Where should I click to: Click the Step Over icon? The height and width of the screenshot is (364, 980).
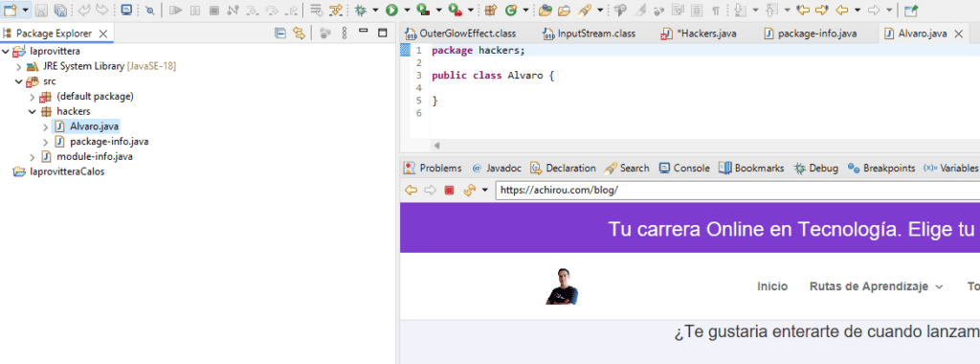272,10
